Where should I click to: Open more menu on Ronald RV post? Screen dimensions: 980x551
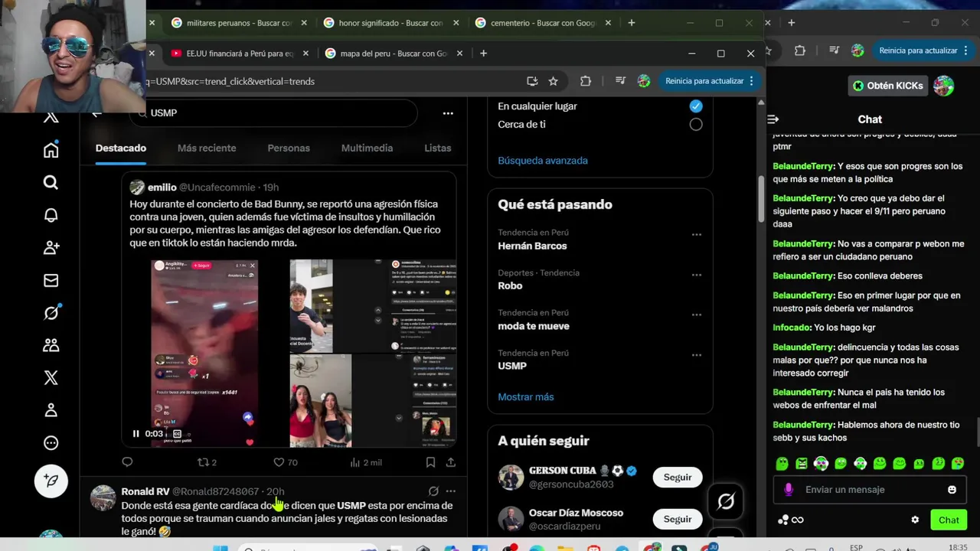click(x=451, y=491)
